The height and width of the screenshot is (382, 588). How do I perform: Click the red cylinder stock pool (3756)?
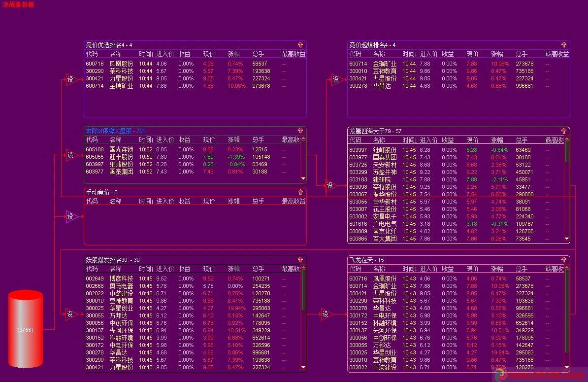tap(26, 329)
